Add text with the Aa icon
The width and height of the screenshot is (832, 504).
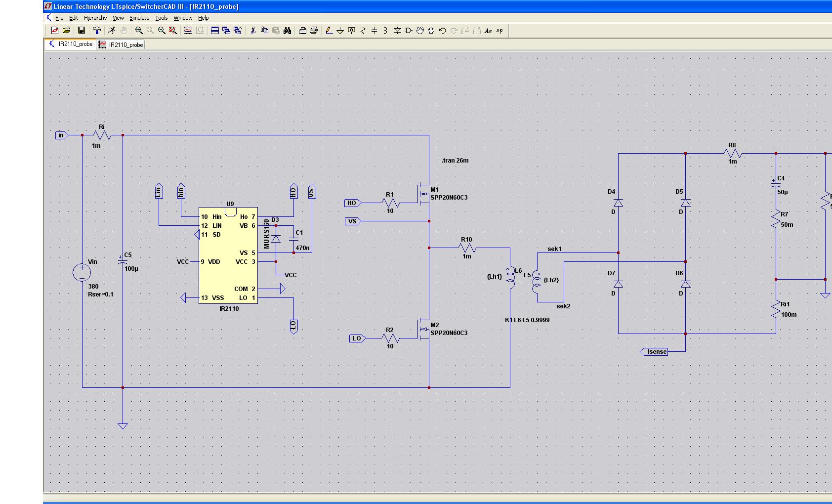click(x=488, y=31)
